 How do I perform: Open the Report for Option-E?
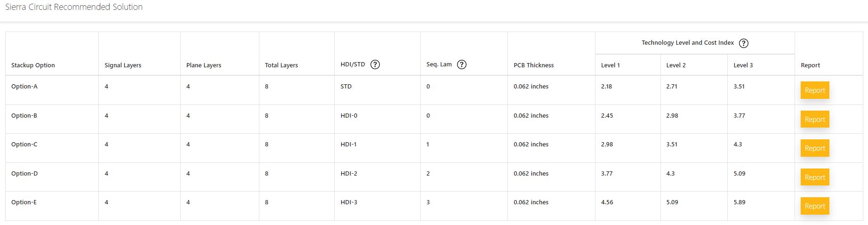pyautogui.click(x=815, y=206)
